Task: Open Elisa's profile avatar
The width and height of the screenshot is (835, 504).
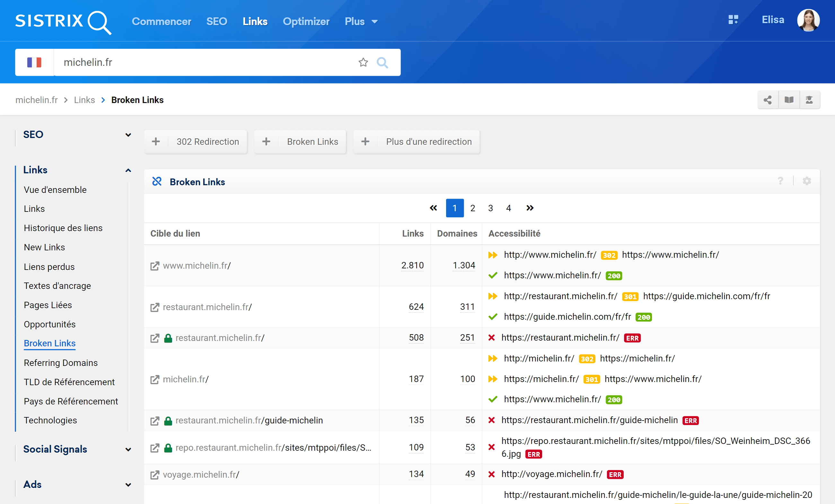Action: click(808, 20)
